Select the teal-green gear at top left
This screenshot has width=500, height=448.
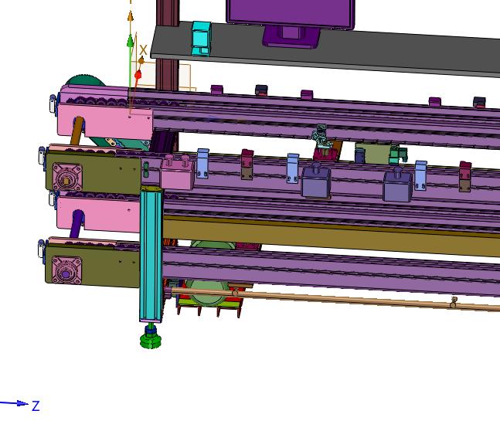point(83,80)
